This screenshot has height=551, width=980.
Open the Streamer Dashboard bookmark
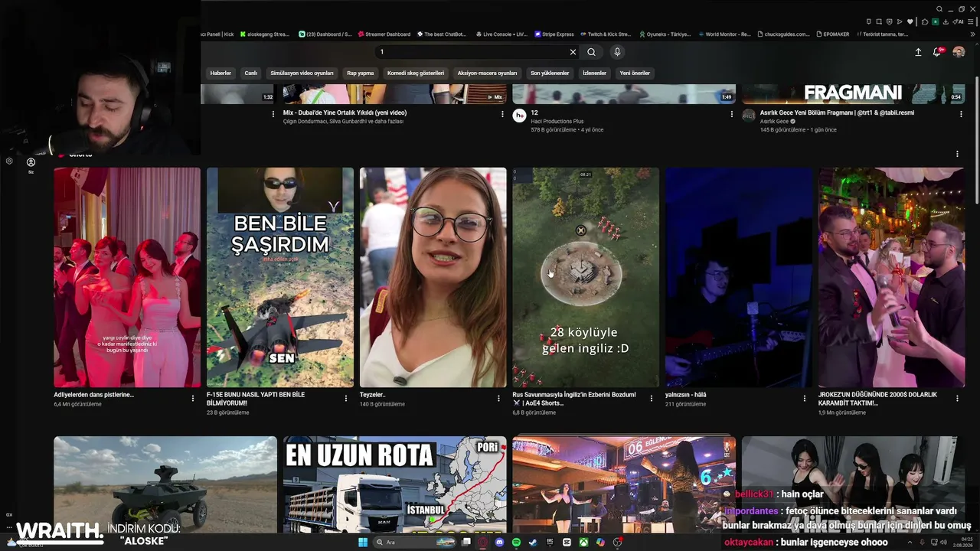point(384,34)
